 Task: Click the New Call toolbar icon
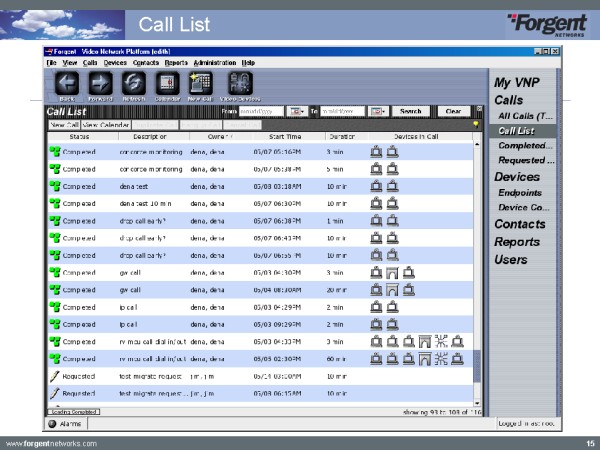click(201, 84)
